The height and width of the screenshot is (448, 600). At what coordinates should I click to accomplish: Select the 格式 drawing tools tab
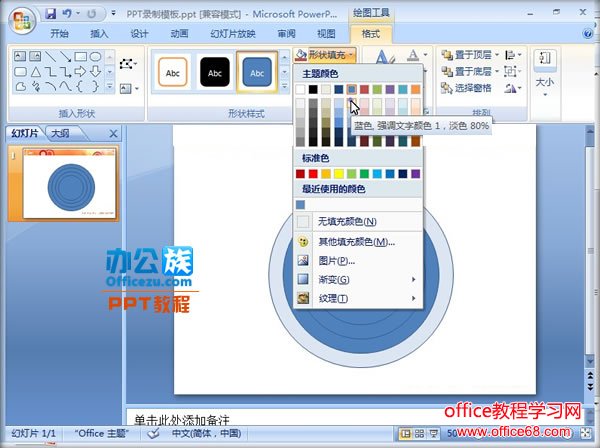tap(371, 34)
